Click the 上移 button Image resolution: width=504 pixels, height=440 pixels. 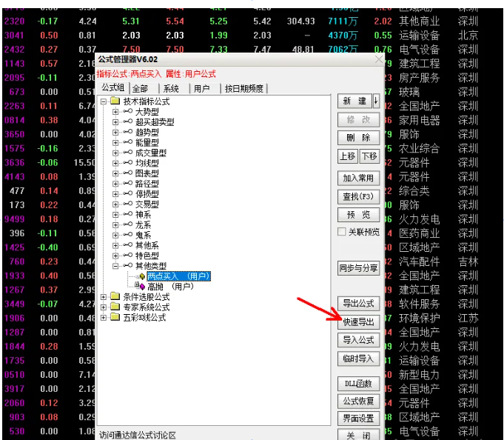tap(348, 156)
